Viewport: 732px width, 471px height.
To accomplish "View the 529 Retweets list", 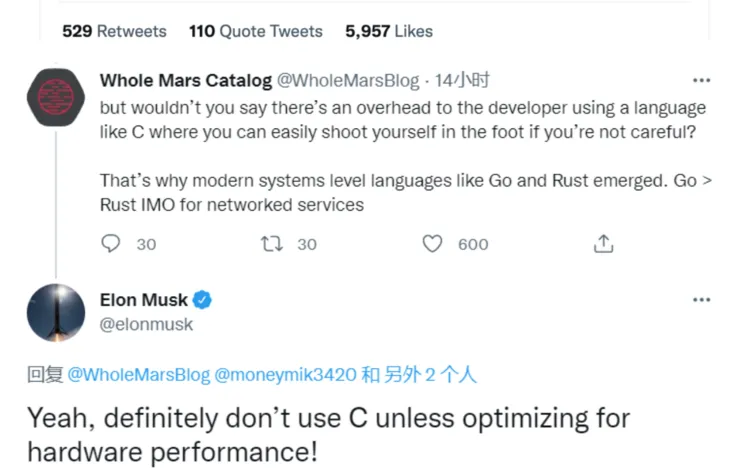I will coord(114,31).
